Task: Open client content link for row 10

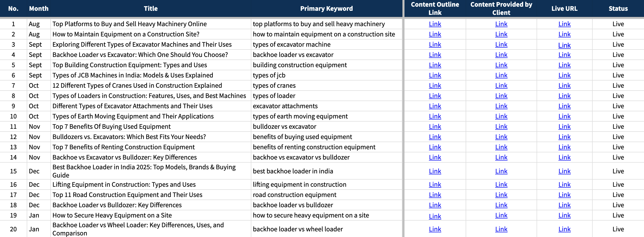Action: pos(501,116)
